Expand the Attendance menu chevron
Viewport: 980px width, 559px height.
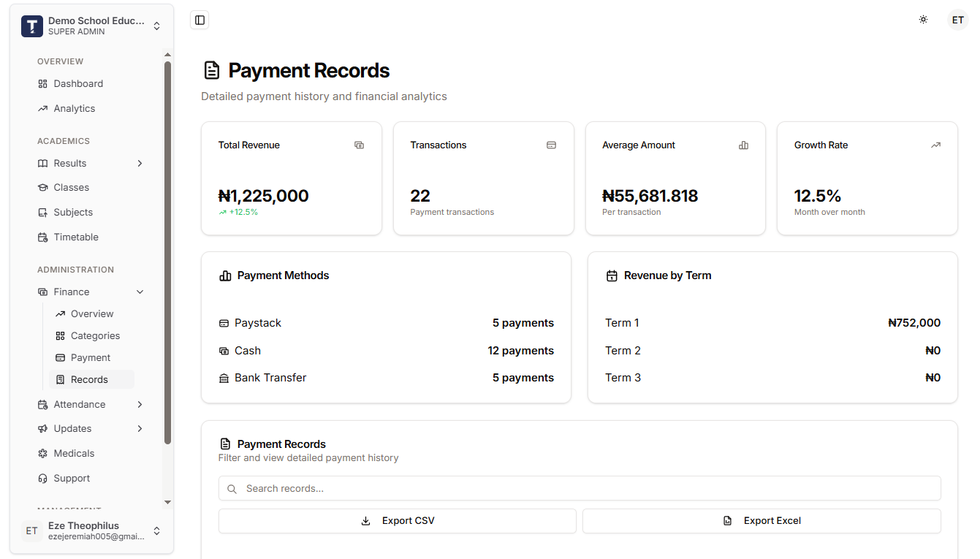(x=140, y=404)
